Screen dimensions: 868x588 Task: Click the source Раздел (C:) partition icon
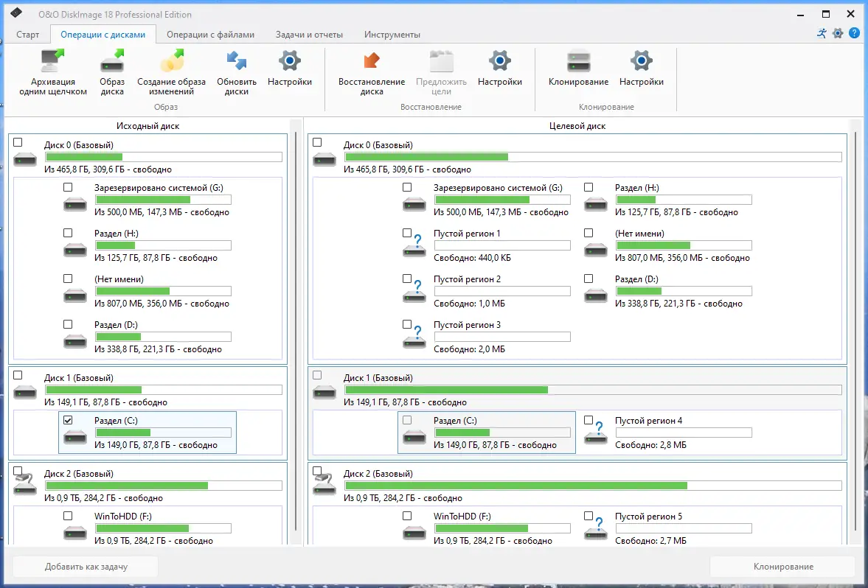[x=74, y=437]
